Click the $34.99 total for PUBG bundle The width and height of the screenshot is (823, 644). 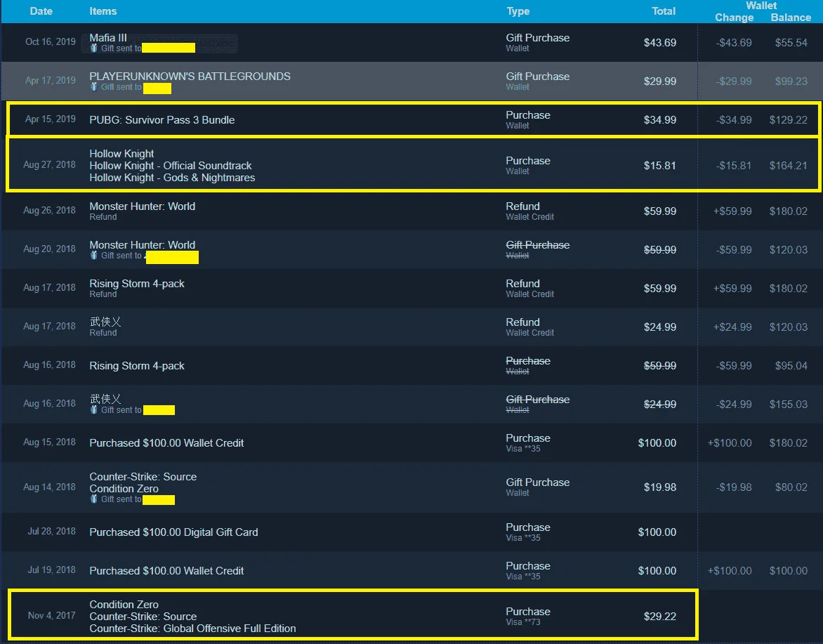(x=660, y=119)
